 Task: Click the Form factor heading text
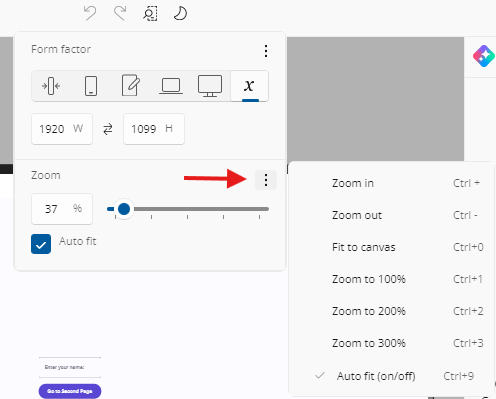click(61, 49)
